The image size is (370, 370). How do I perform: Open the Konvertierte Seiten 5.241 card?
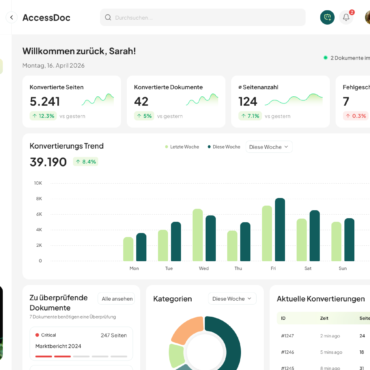pyautogui.click(x=72, y=102)
